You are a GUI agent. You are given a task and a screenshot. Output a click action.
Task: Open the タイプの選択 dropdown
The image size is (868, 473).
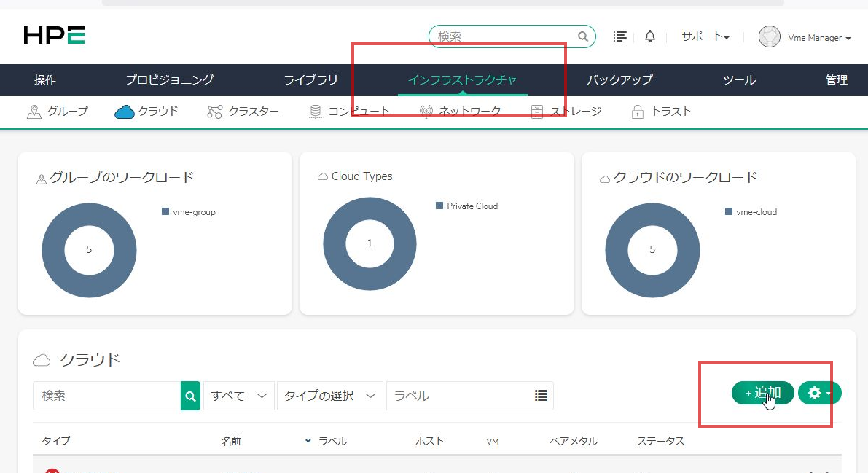click(x=330, y=396)
